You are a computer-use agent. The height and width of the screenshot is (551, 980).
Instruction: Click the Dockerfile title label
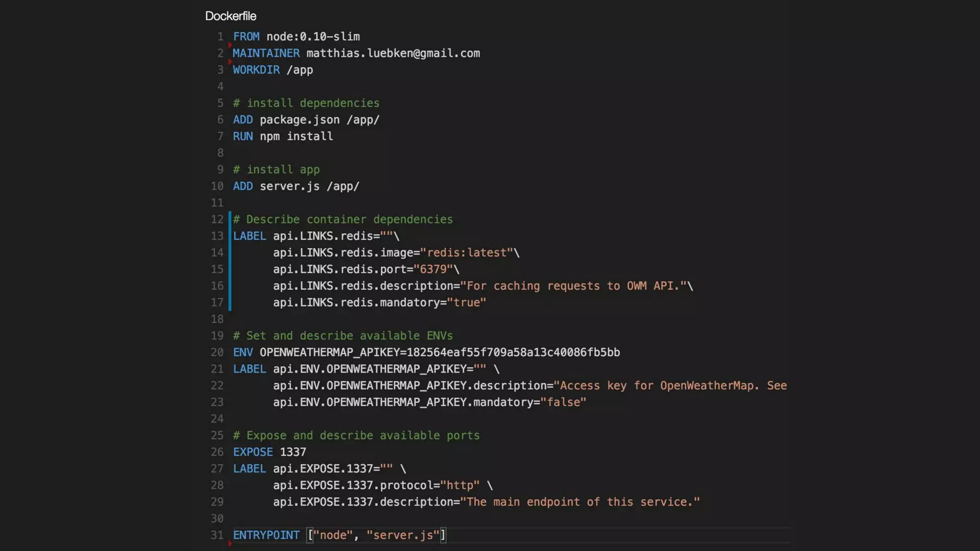(231, 16)
